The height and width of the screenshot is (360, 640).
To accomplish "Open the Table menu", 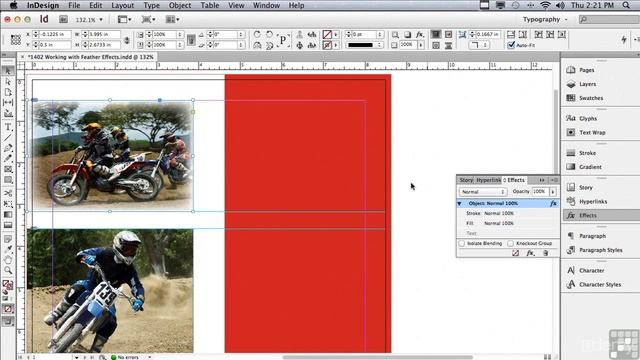I will click(x=210, y=5).
